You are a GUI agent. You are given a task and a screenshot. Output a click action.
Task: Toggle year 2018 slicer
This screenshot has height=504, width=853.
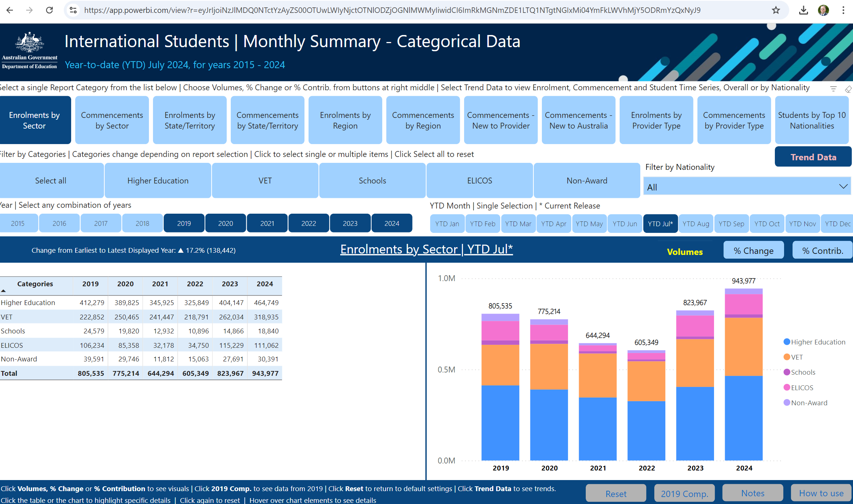142,223
